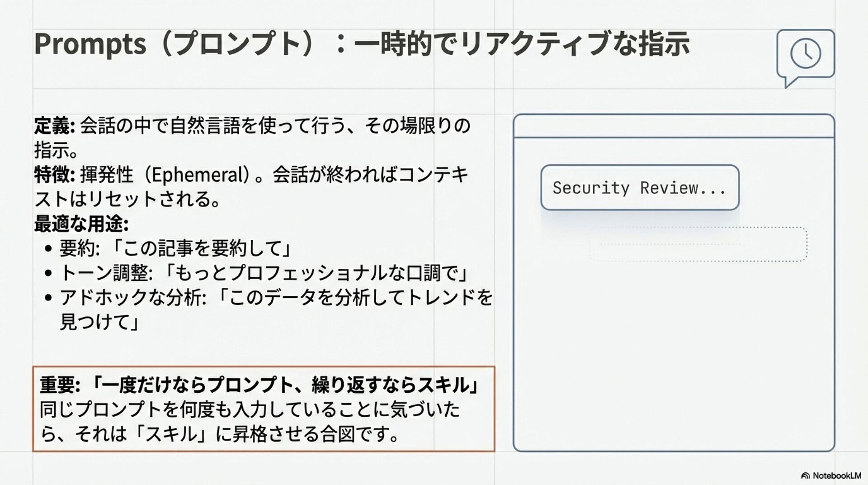This screenshot has width=868, height=485.
Task: Click the Prompts slide title heading
Action: [x=362, y=44]
